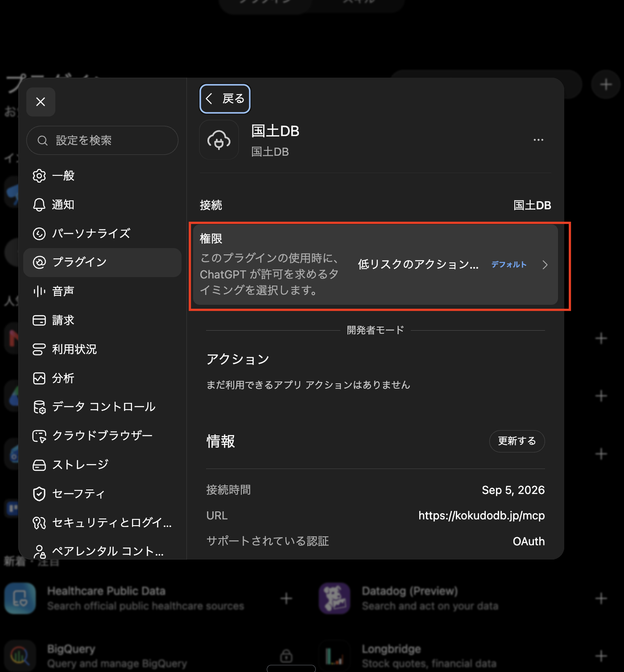Image resolution: width=624 pixels, height=672 pixels.
Task: Click the card icon next to 請求
Action: click(x=39, y=320)
